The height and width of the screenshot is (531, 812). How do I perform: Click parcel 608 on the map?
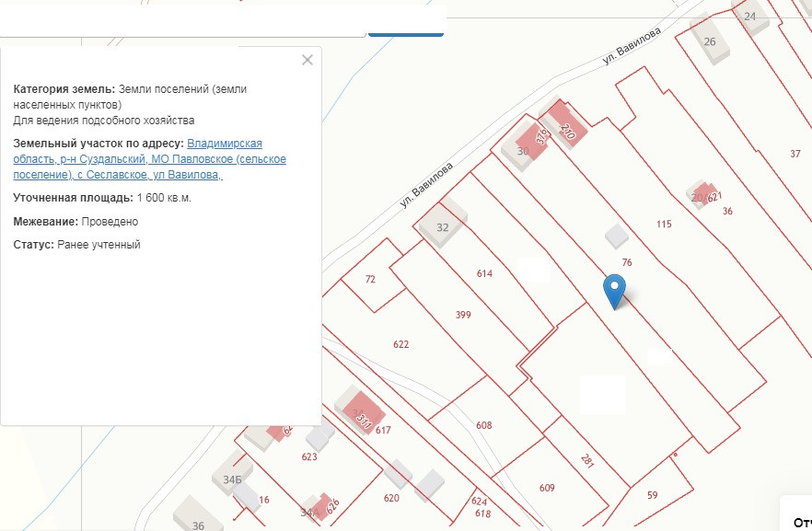click(x=484, y=425)
